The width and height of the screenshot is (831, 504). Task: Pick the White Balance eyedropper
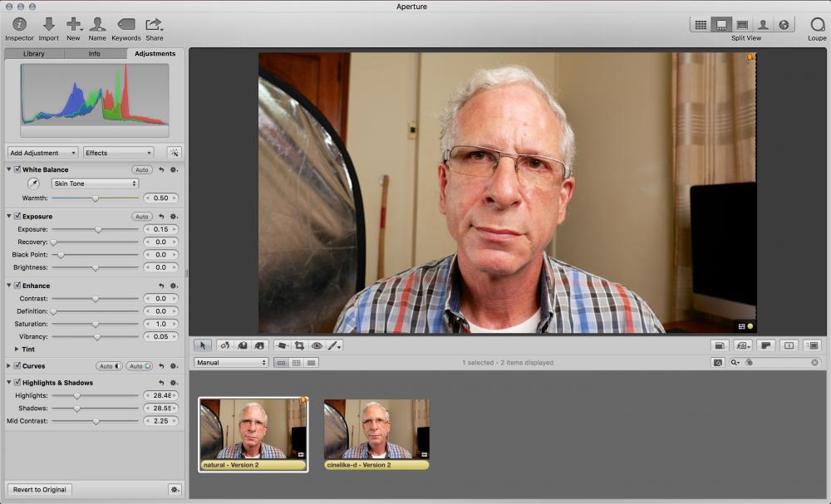[34, 183]
